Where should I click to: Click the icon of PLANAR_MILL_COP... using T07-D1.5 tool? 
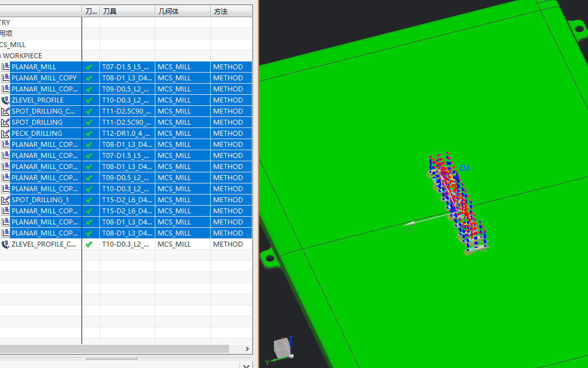[x=5, y=156]
